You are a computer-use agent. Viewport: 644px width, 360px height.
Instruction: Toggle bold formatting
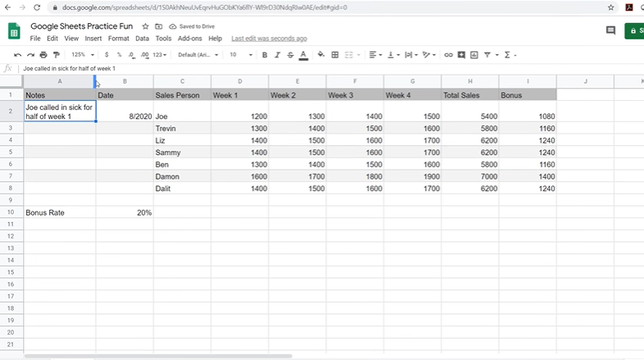click(x=264, y=55)
